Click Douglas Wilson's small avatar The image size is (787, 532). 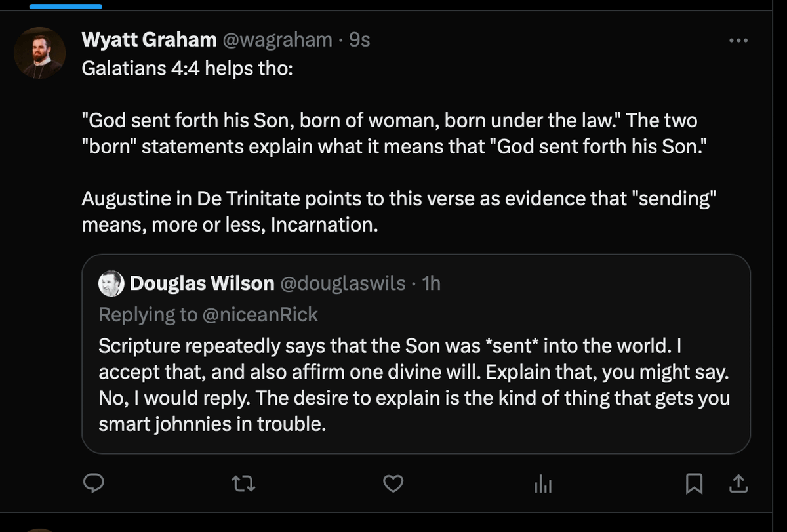[x=111, y=283]
